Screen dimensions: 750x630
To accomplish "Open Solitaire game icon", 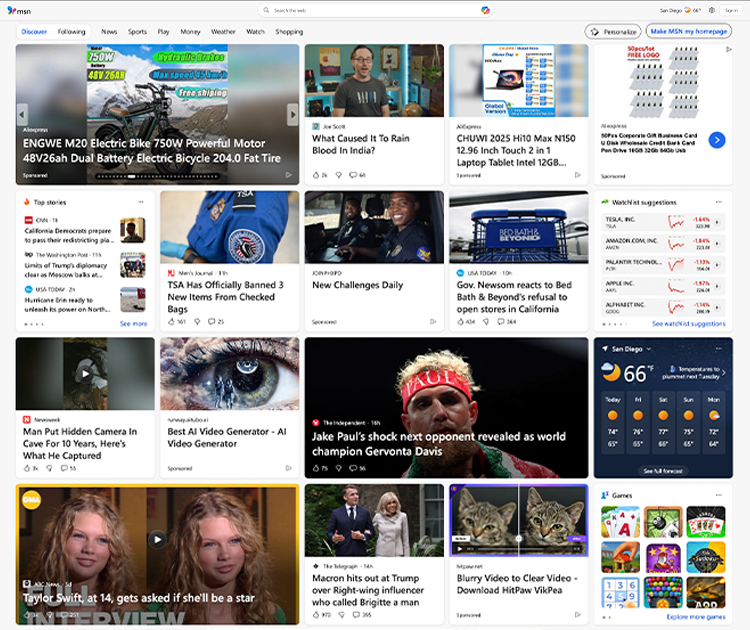I will (x=620, y=522).
